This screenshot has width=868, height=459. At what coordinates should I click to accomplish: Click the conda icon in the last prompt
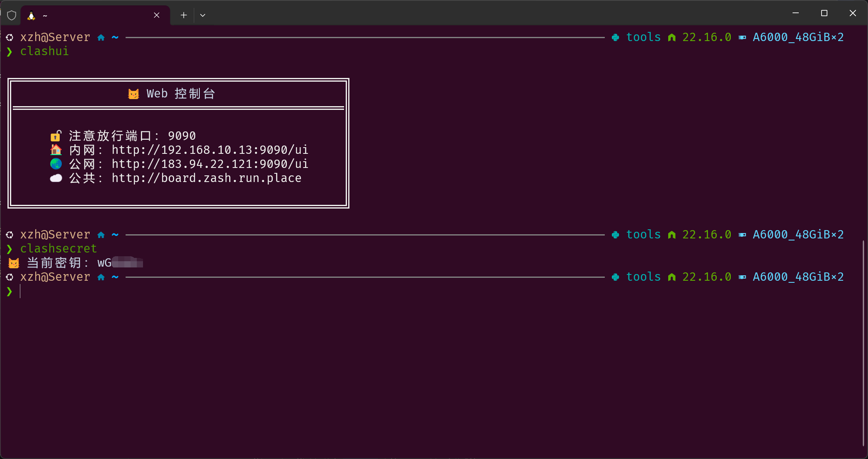pyautogui.click(x=616, y=277)
